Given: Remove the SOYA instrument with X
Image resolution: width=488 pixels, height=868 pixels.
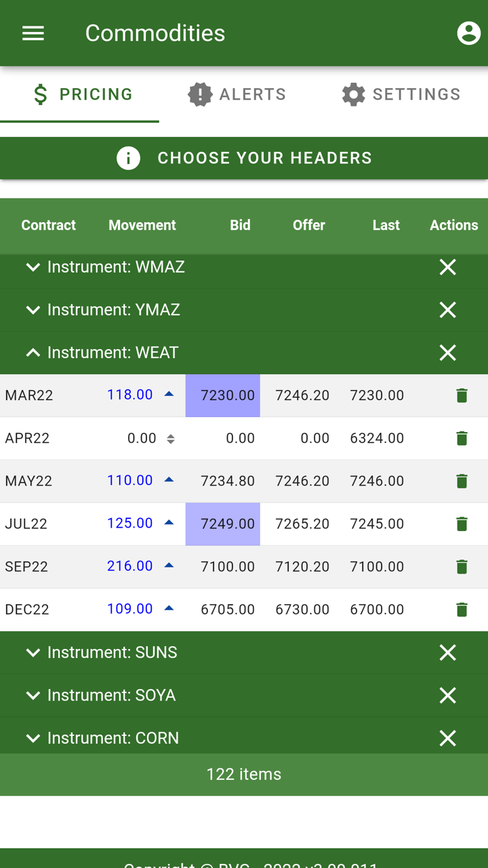Looking at the screenshot, I should point(447,695).
